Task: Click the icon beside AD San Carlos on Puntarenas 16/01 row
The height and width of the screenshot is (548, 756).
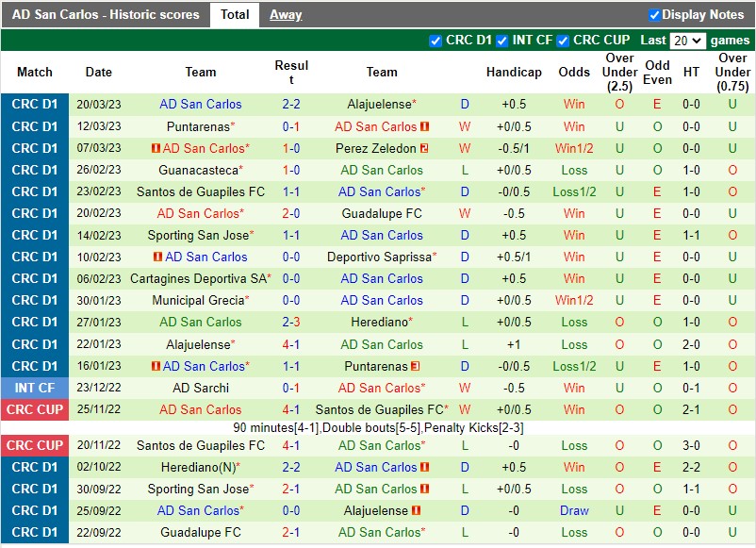Action: pos(155,365)
